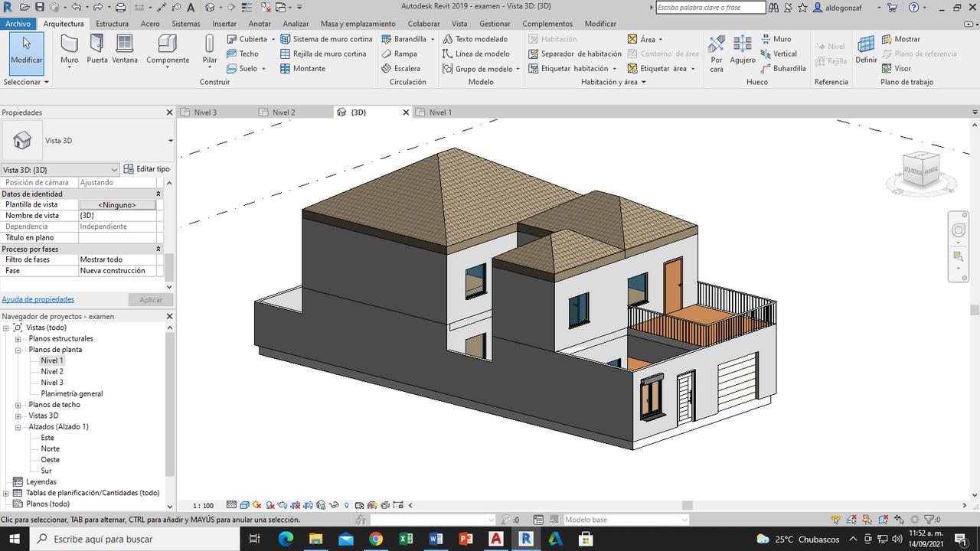
Task: Expand the Planos de techo tree node
Action: pos(18,405)
